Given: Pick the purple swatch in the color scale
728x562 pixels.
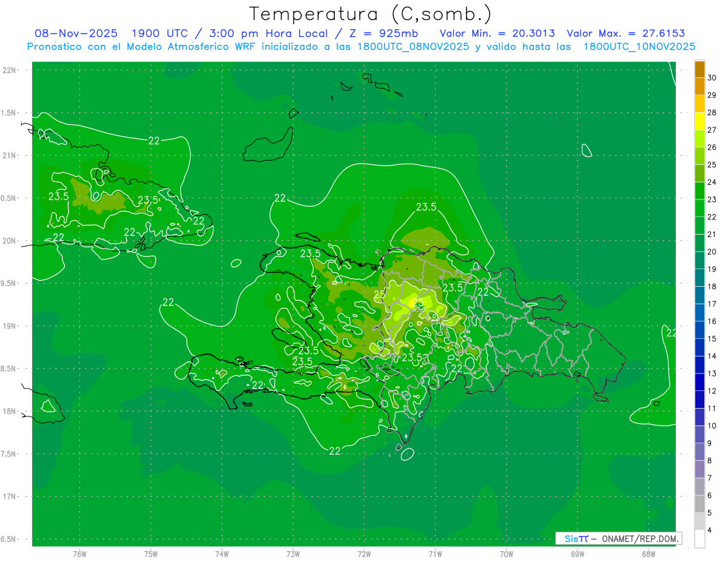Looking at the screenshot, I should click(x=699, y=470).
